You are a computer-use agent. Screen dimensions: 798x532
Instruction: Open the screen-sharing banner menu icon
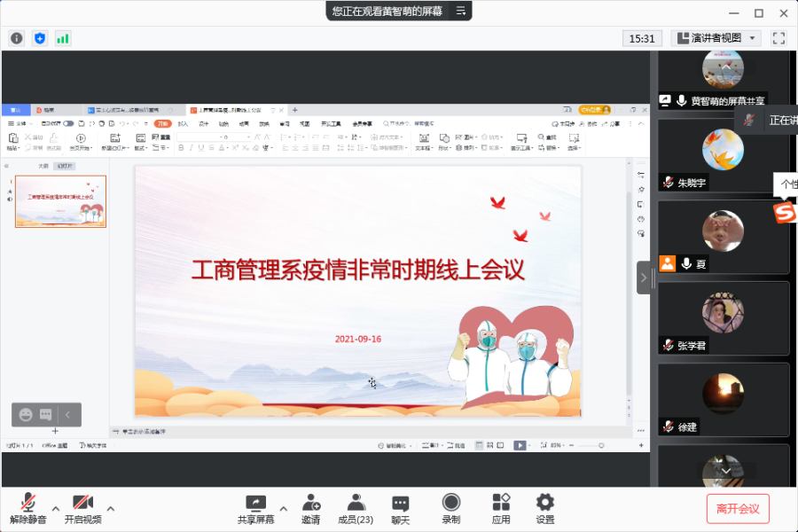(460, 11)
